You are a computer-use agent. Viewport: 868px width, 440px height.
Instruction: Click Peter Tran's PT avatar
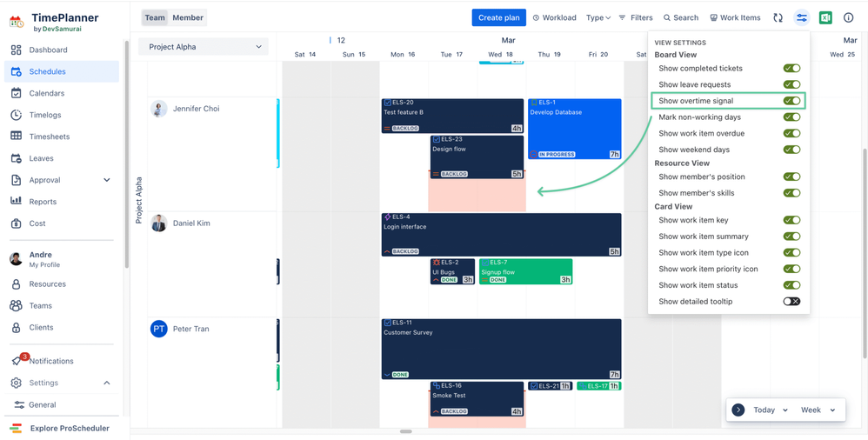[x=159, y=329]
